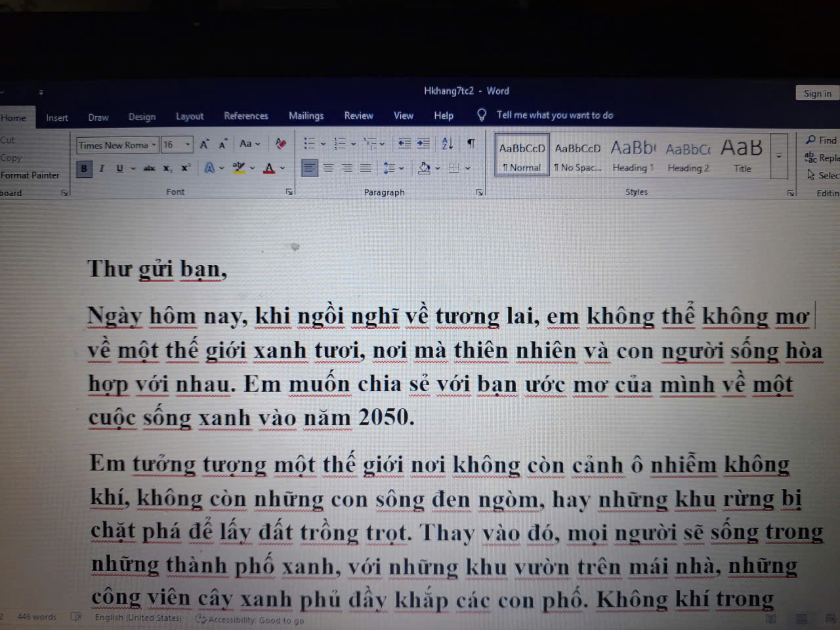The height and width of the screenshot is (630, 840).
Task: Apply strikethrough with the abc icon
Action: (150, 169)
